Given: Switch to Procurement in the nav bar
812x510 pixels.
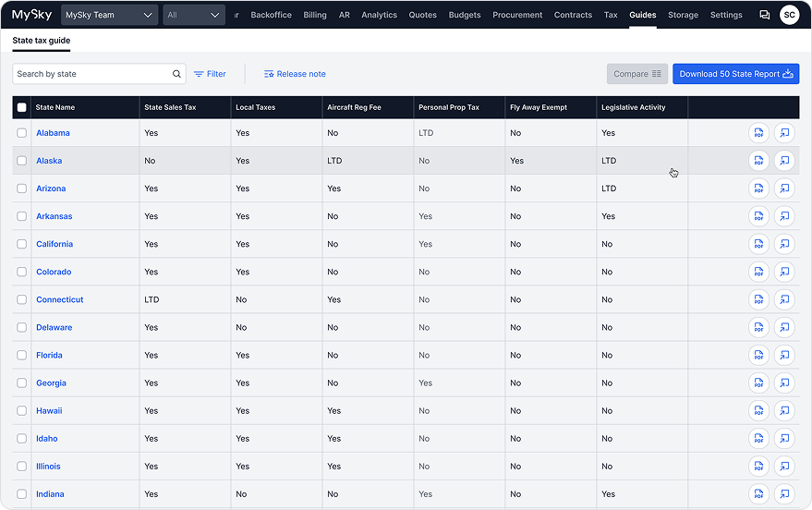Looking at the screenshot, I should coord(517,15).
